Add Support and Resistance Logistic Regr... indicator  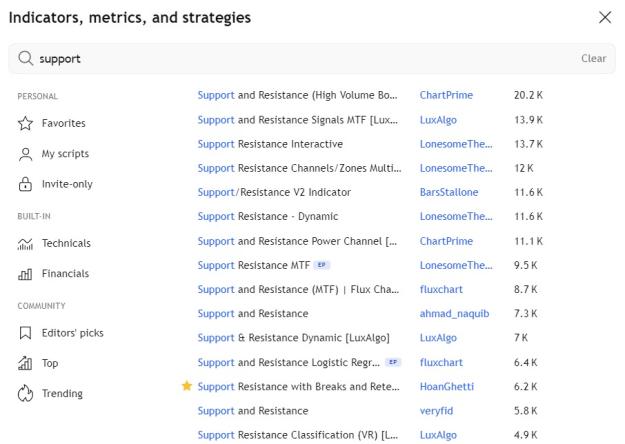pyautogui.click(x=289, y=362)
